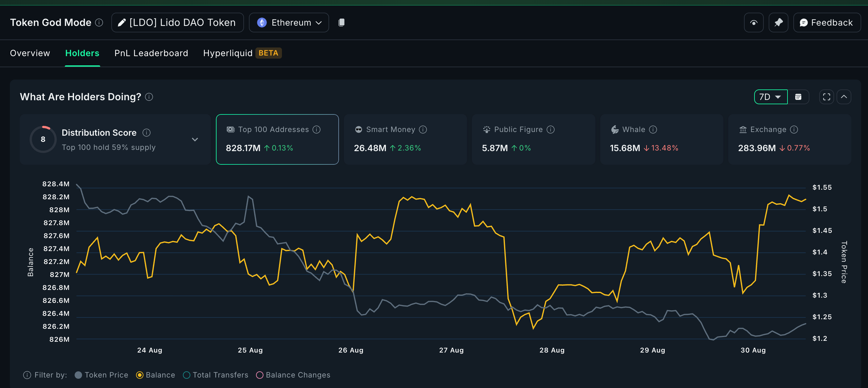Click the Exchange bank icon on the Exchange card
This screenshot has height=388, width=868.
[743, 129]
